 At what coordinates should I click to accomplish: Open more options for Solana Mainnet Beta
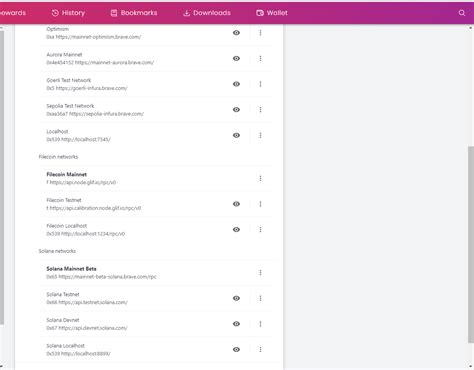pyautogui.click(x=260, y=273)
